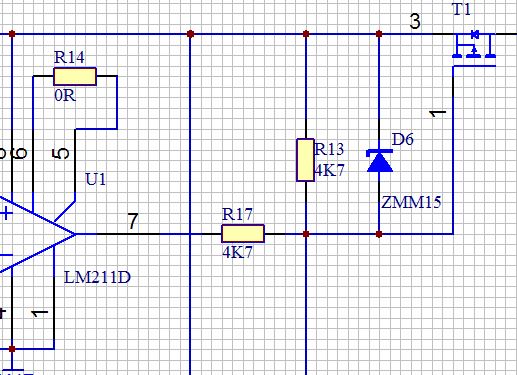Click pin number 7 at comparator output
Viewport: 517px width, 375px height.
tap(133, 221)
